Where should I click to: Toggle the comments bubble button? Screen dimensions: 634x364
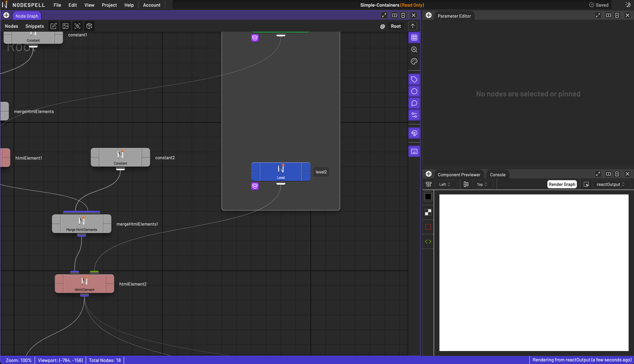[414, 103]
